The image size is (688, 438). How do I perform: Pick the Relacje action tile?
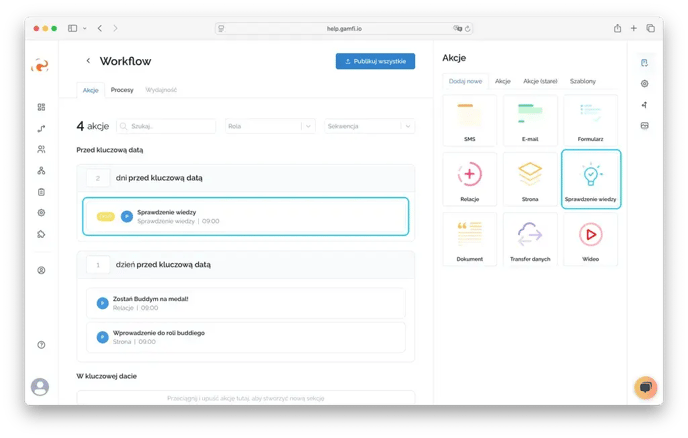pyautogui.click(x=469, y=179)
